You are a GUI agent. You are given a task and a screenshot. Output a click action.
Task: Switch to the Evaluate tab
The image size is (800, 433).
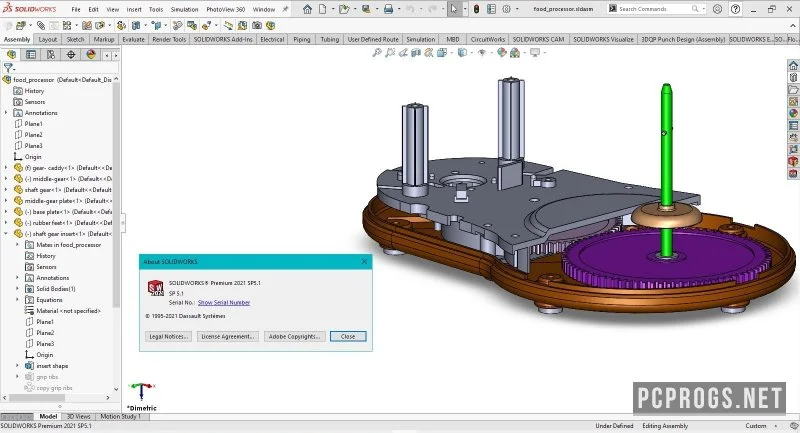click(133, 39)
